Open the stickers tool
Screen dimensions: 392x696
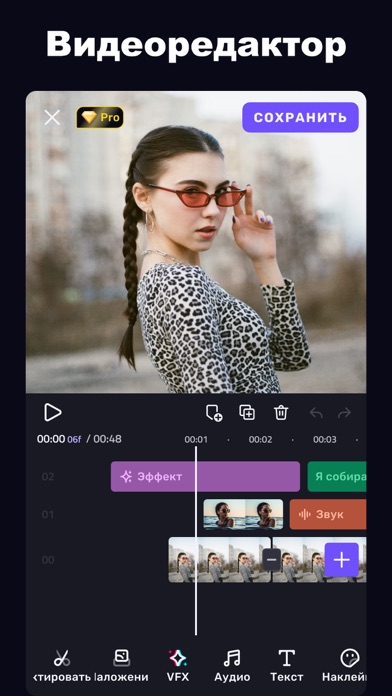[344, 666]
